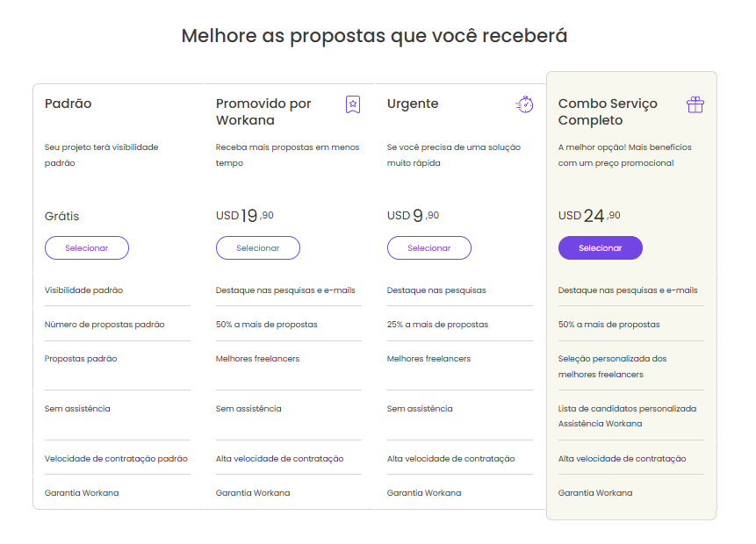Click the USD 24,90 price
Image resolution: width=756 pixels, height=544 pixels.
click(589, 215)
